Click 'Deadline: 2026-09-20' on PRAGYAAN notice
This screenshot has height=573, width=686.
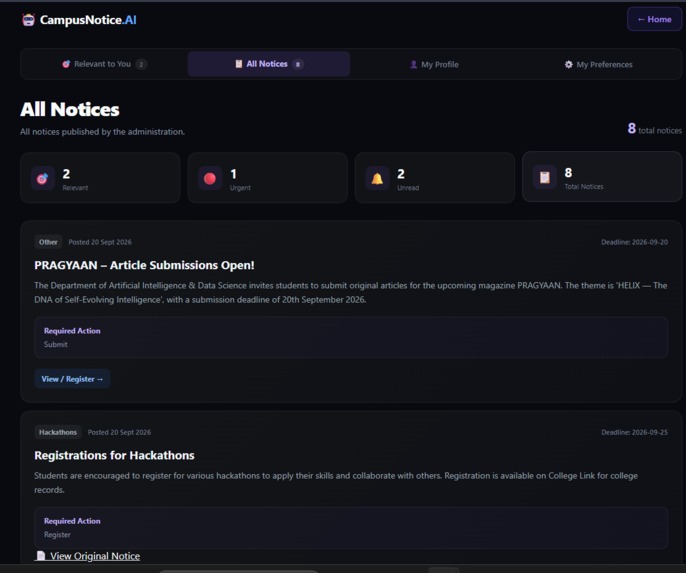pos(634,242)
